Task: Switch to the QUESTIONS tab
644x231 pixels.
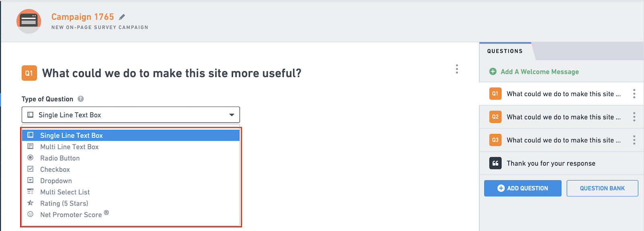Action: click(x=505, y=51)
